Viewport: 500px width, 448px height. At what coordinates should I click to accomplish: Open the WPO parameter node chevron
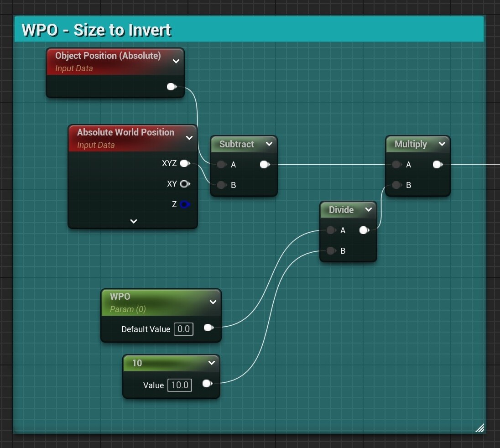click(x=213, y=302)
